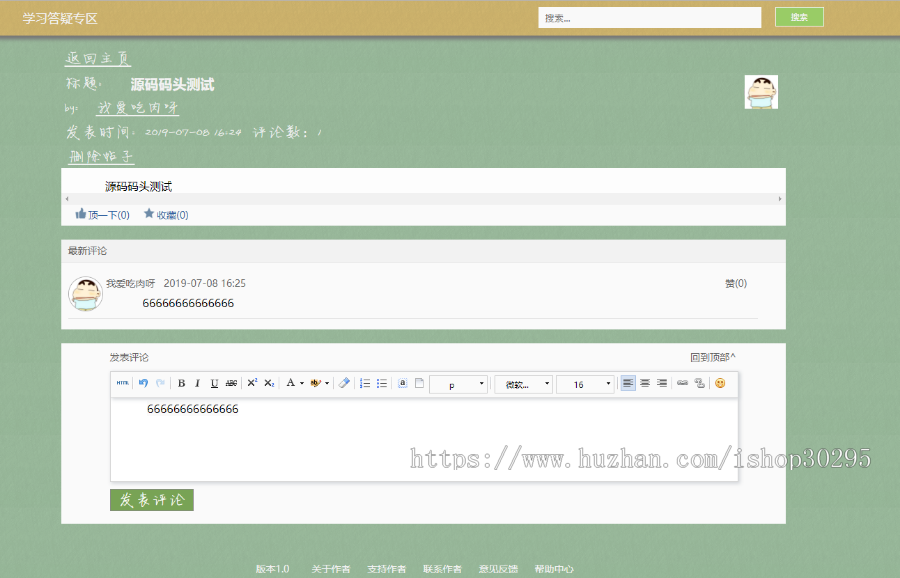Click commenter avatar beside 我爱吃肉呀
Viewport: 900px width, 578px height.
tap(86, 293)
